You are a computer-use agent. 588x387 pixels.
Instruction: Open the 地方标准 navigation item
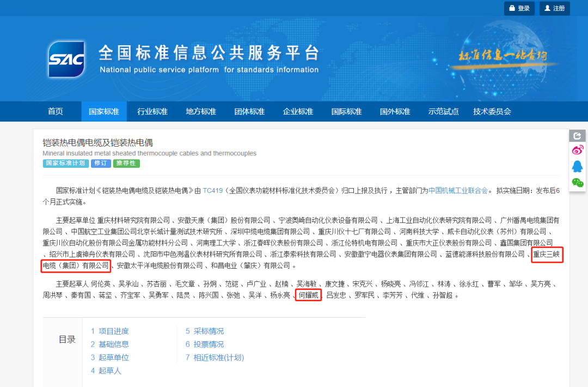coord(201,112)
